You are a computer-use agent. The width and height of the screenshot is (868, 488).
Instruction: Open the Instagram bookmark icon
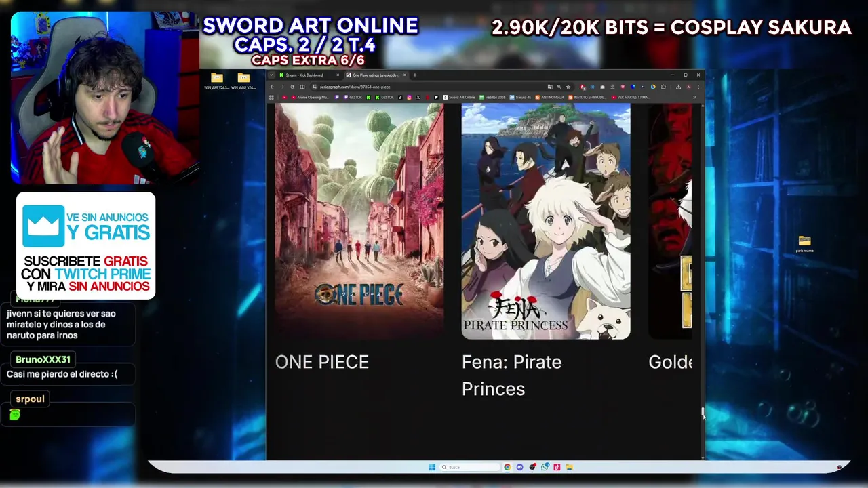click(x=409, y=97)
